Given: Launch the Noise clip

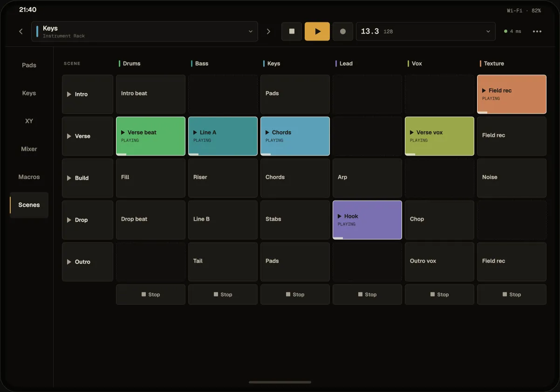Looking at the screenshot, I should [x=512, y=178].
